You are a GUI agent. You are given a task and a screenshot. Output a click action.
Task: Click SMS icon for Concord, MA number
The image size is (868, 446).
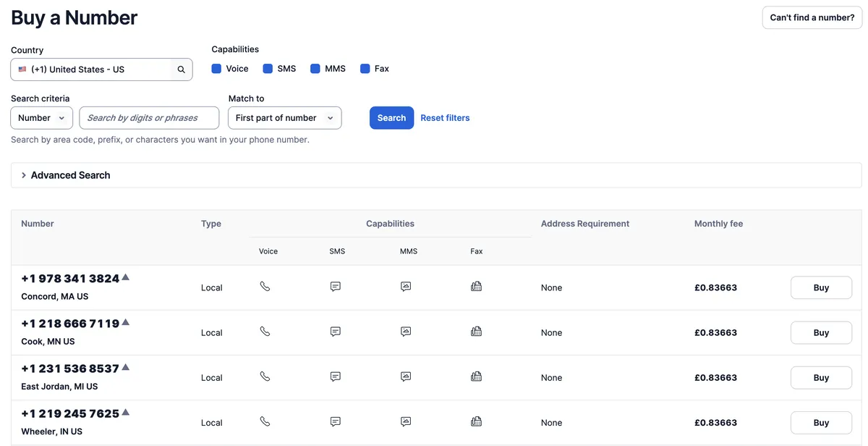coord(336,287)
